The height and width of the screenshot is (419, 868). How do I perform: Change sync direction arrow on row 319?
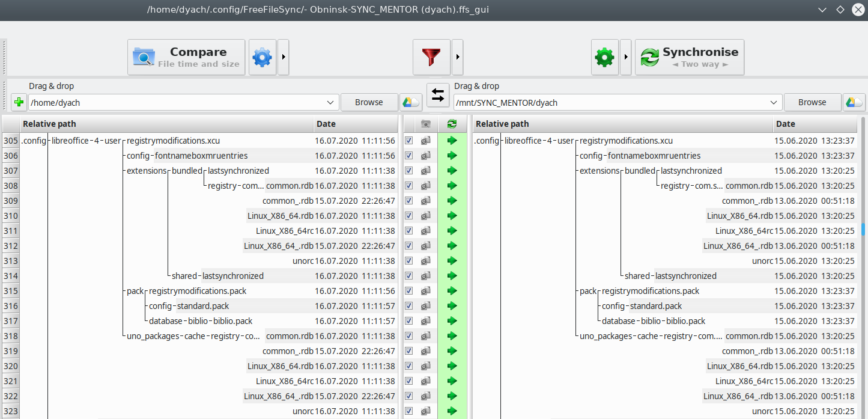tap(452, 351)
